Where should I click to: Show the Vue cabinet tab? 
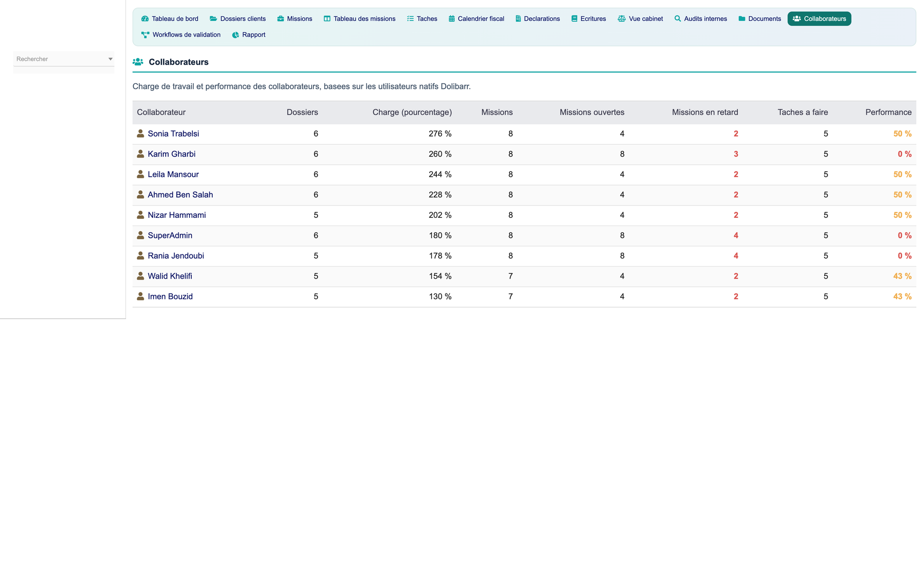640,19
